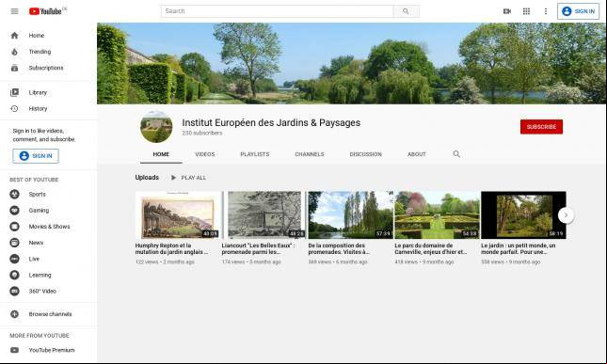This screenshot has height=364, width=607.
Task: Open the YouTube apps grid icon
Action: click(526, 11)
